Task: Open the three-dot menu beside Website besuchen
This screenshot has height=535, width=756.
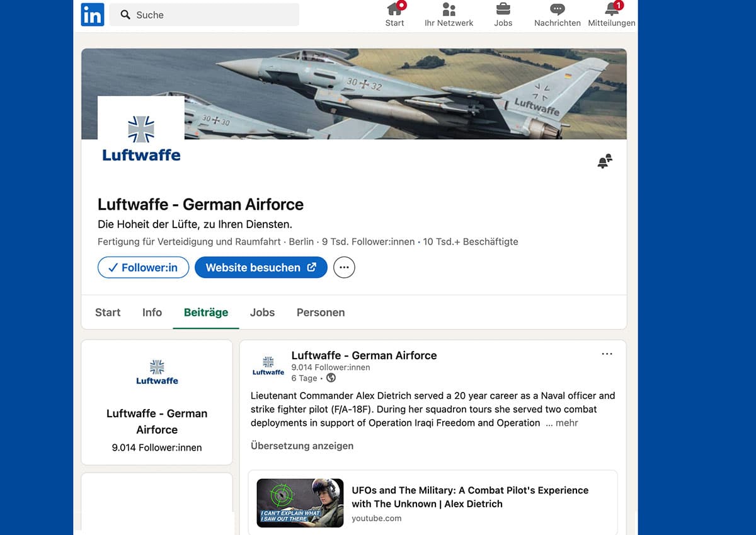Action: (344, 267)
